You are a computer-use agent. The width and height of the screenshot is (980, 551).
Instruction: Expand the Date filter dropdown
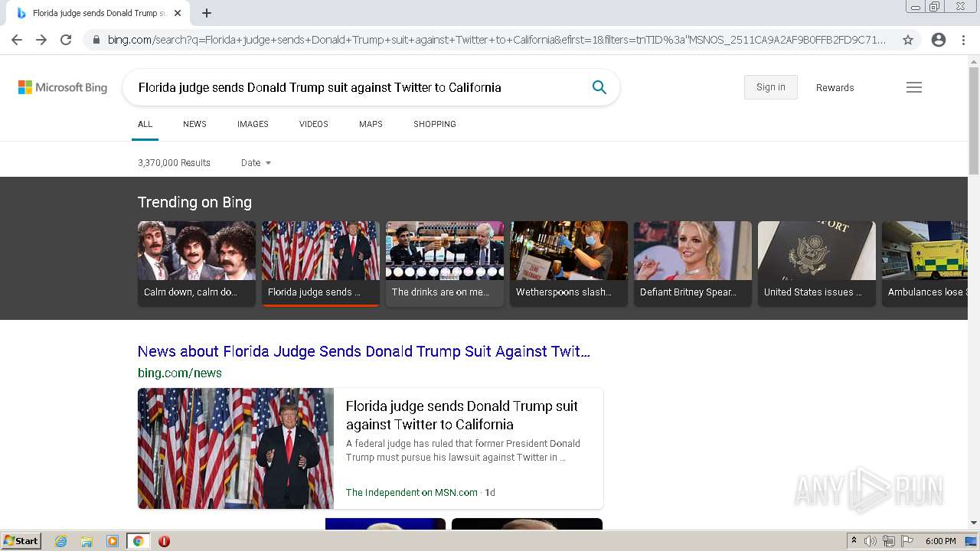tap(256, 163)
